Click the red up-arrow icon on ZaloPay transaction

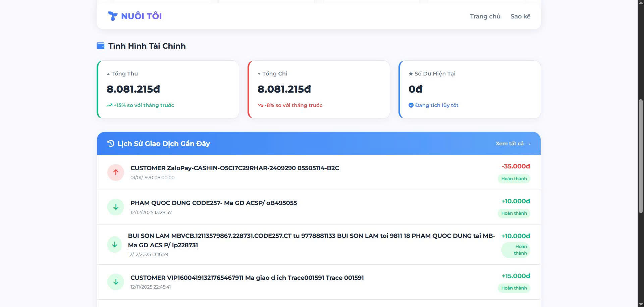(x=116, y=172)
